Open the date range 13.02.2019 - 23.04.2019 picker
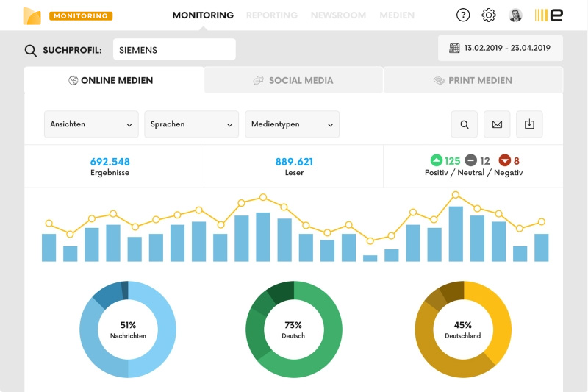Viewport: 588px width, 392px height. (501, 48)
